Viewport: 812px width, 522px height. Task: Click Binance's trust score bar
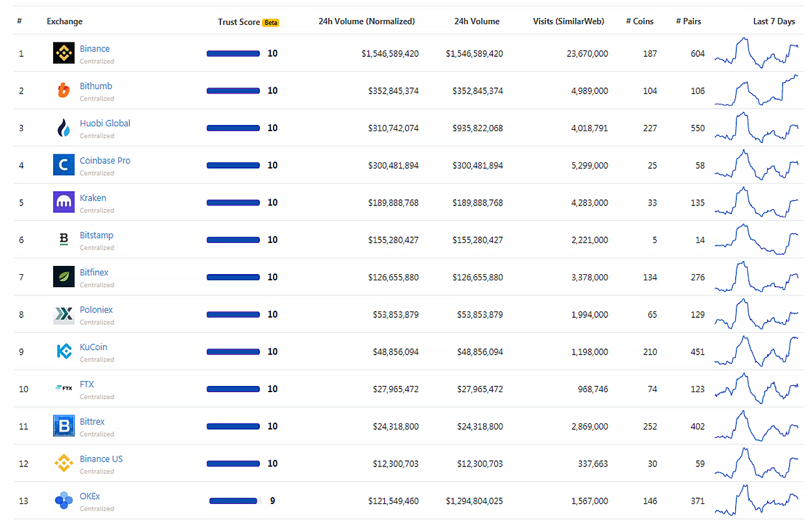[233, 54]
